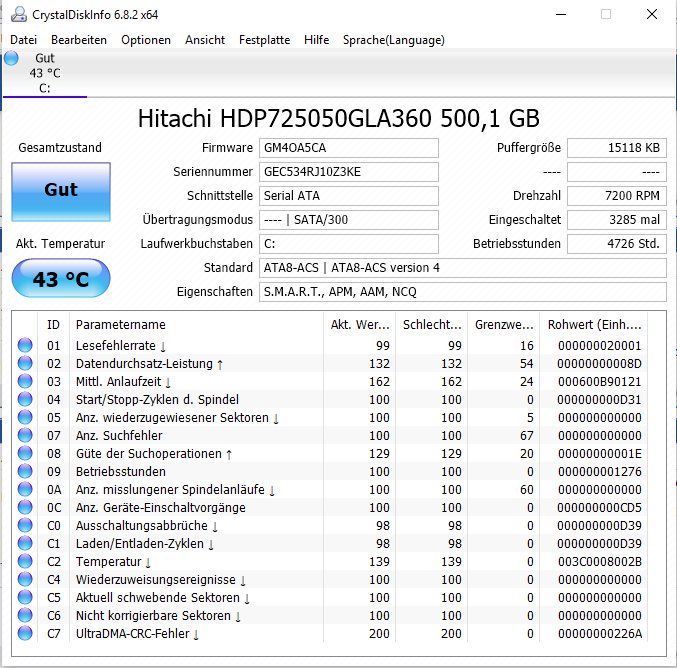Click the Laufwerkbuchstaben C: field
This screenshot has width=677, height=668.
coord(348,244)
